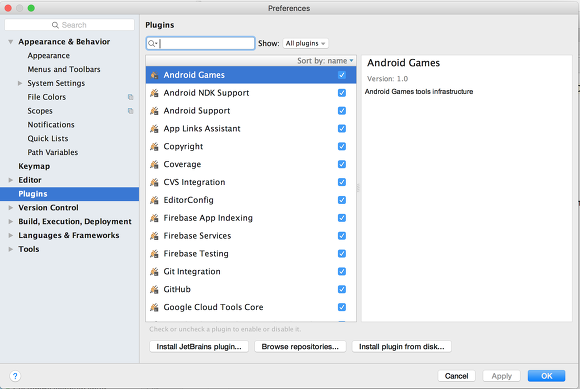Select Keymap in the settings sidebar

(x=34, y=166)
